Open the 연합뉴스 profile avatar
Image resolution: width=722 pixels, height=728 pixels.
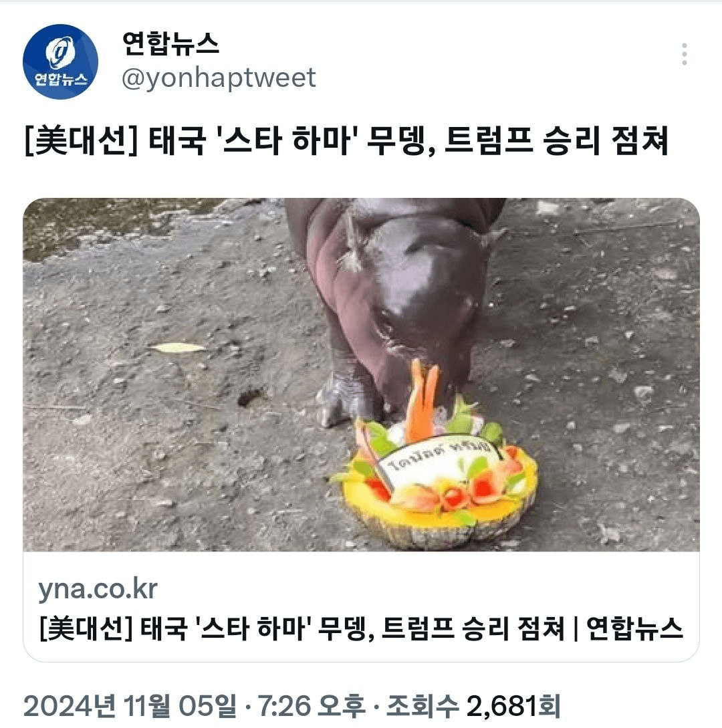point(60,62)
